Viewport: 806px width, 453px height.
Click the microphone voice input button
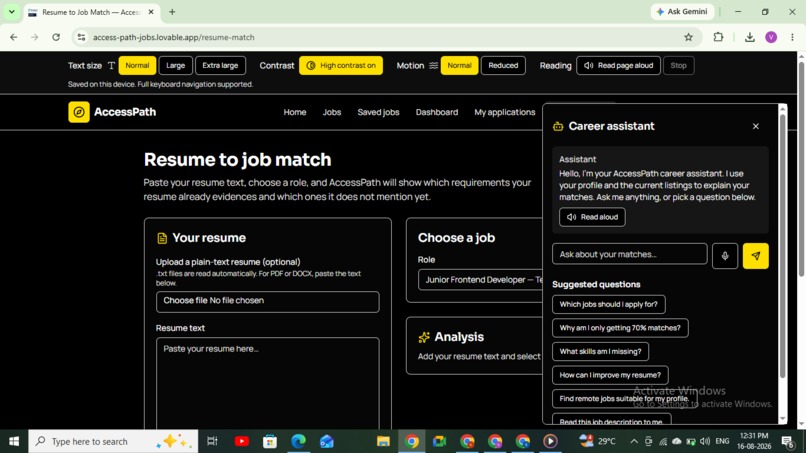[x=725, y=256]
